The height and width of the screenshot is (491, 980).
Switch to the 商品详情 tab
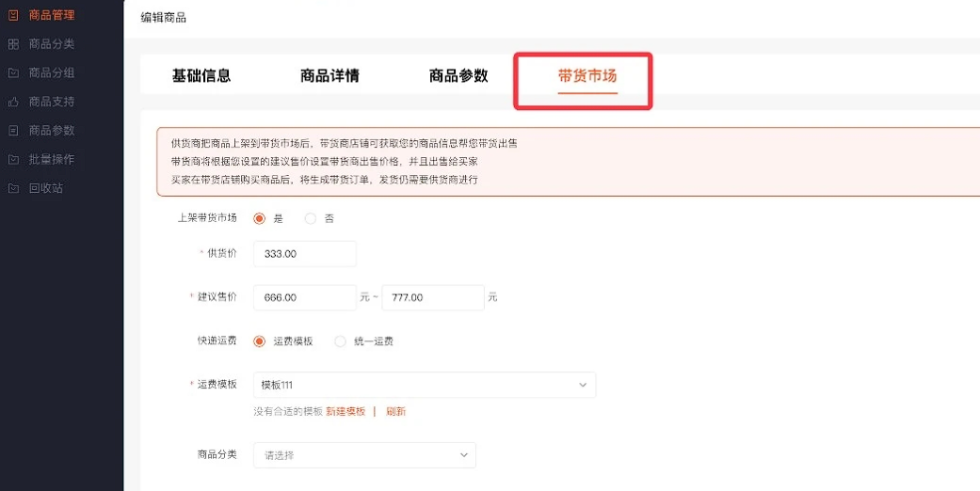329,76
